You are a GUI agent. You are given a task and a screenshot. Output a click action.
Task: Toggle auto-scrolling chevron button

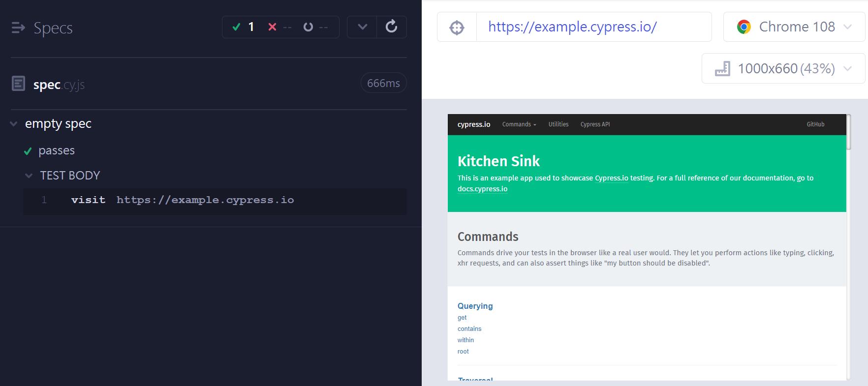click(362, 27)
